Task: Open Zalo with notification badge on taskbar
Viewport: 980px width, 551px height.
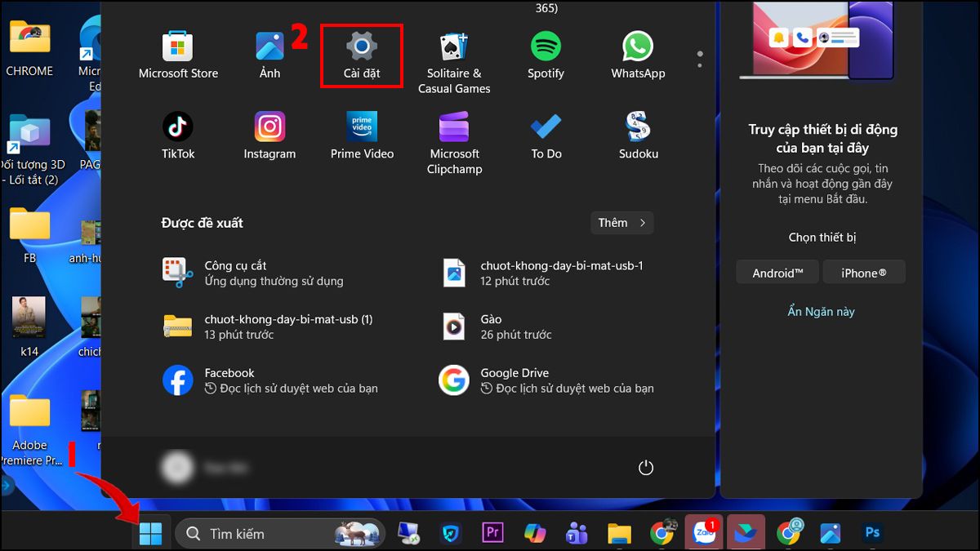Action: pos(703,532)
